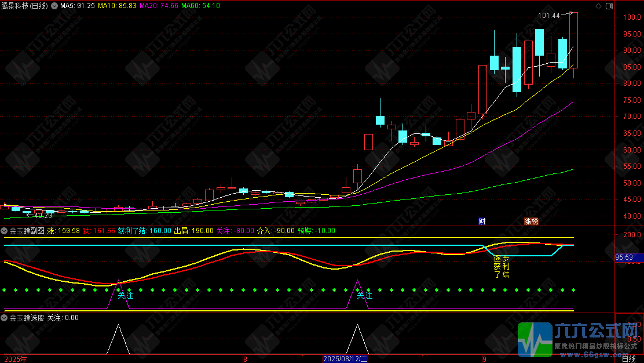The width and height of the screenshot is (644, 363).
Task: Click the 涨榜 marker icon
Action: click(x=531, y=221)
